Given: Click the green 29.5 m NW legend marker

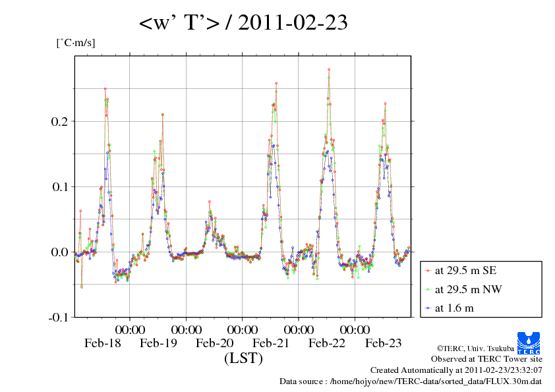Looking at the screenshot, I should 428,289.
